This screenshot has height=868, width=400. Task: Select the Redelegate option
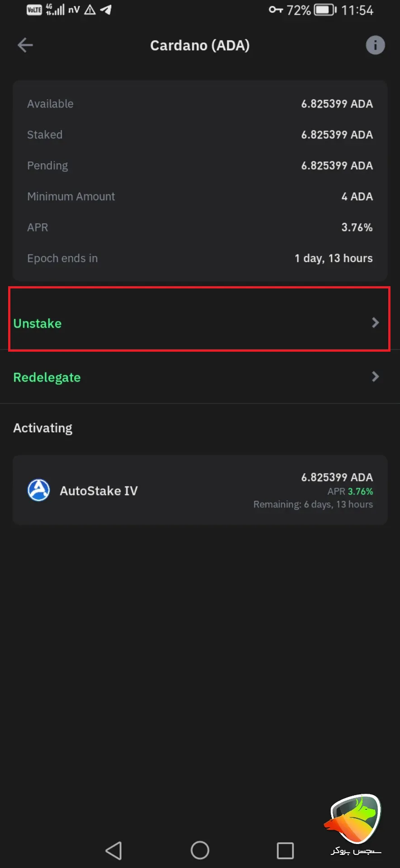[x=47, y=377]
